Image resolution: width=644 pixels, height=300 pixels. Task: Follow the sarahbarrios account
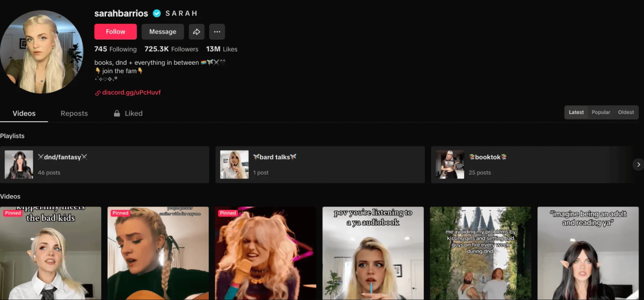tap(115, 32)
